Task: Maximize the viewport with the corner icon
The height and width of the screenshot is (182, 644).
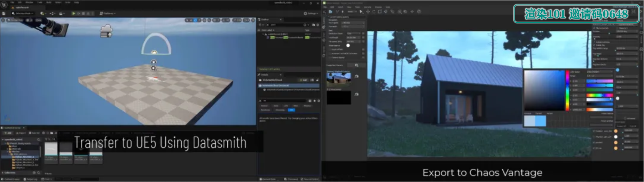Action: tap(253, 20)
